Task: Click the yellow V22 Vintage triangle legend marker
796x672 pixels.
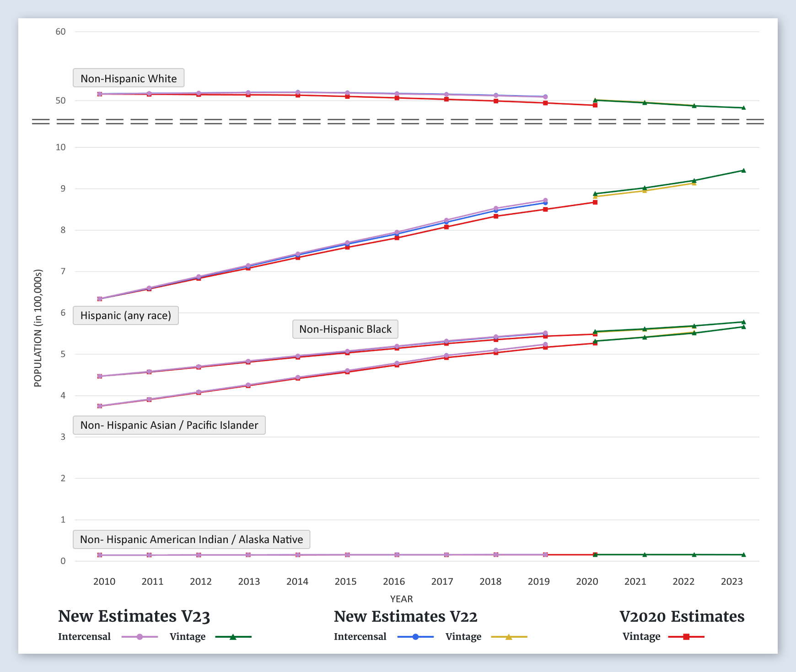Action: [x=509, y=637]
